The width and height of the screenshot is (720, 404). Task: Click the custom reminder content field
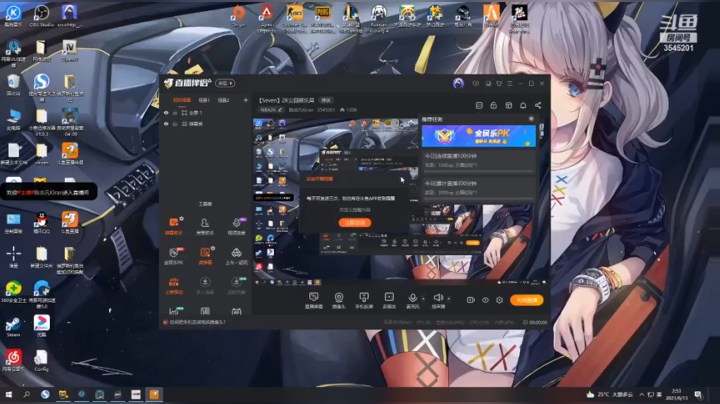tap(355, 210)
